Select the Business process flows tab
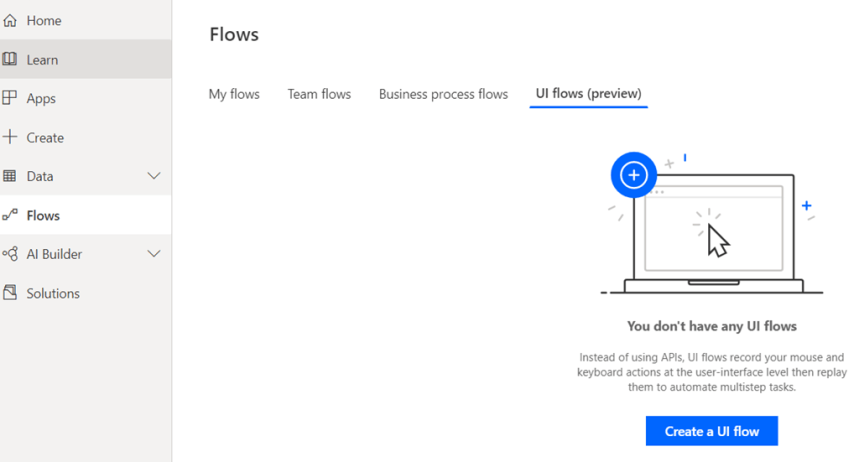Screen dimensions: 859x462 click(x=443, y=94)
